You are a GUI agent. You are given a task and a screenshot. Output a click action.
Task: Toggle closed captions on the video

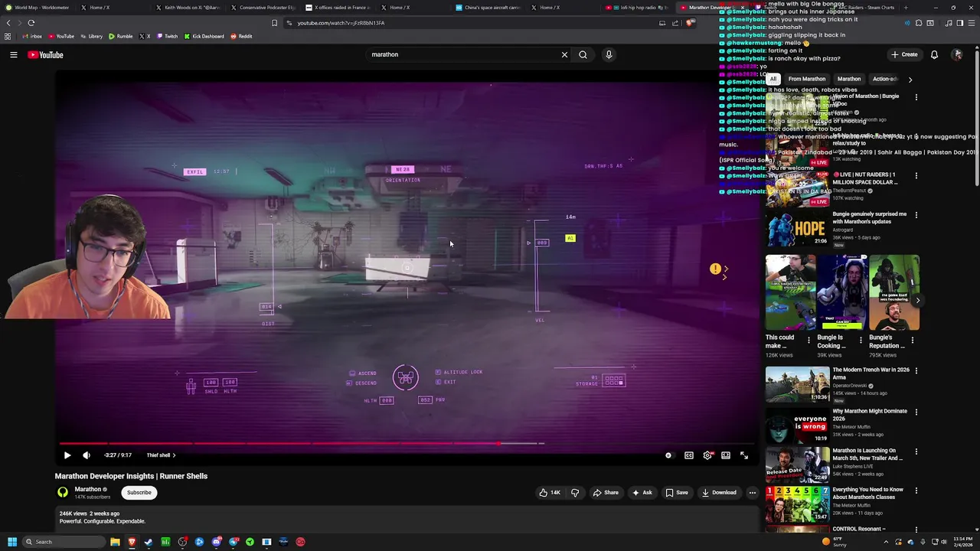tap(688, 455)
